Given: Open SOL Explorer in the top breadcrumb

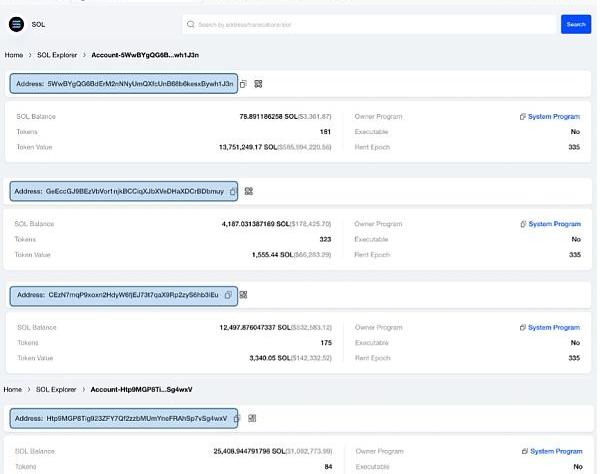Looking at the screenshot, I should tap(57, 55).
